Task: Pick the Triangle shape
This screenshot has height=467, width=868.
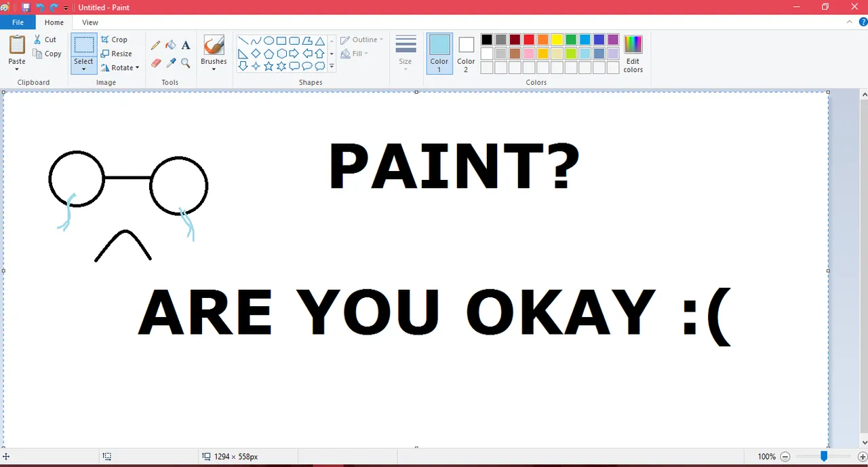Action: point(320,41)
